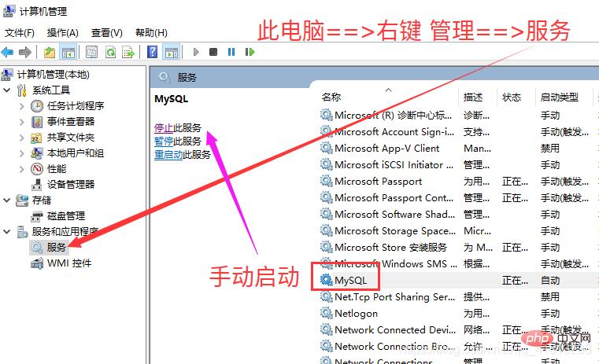The width and height of the screenshot is (599, 364).
Task: Select 任务计划程序 in the tree
Action: point(76,106)
